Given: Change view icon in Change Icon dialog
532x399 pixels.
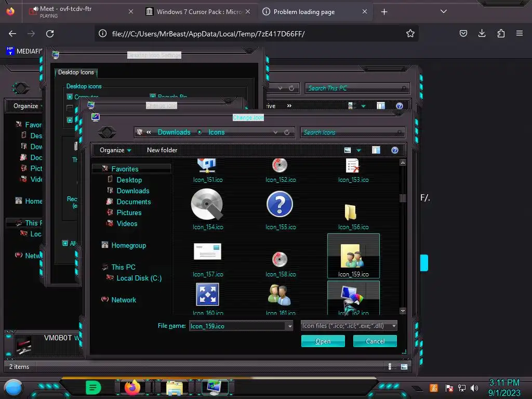Looking at the screenshot, I should (x=348, y=150).
